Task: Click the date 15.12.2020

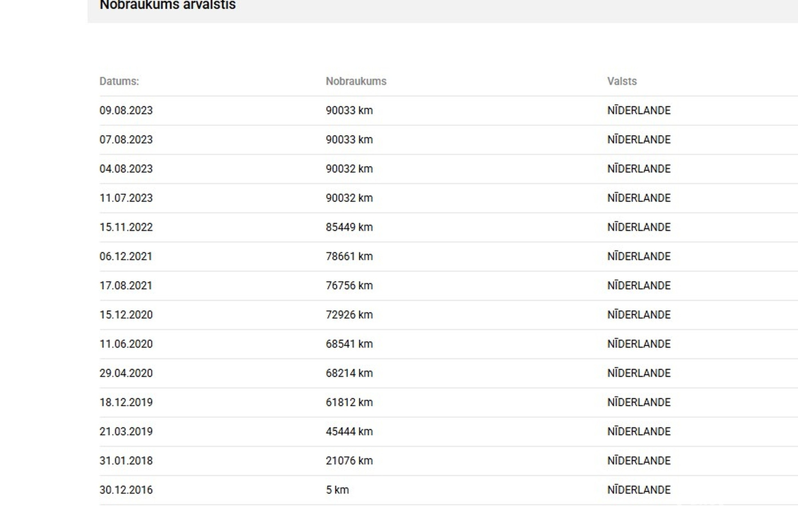Action: point(126,315)
